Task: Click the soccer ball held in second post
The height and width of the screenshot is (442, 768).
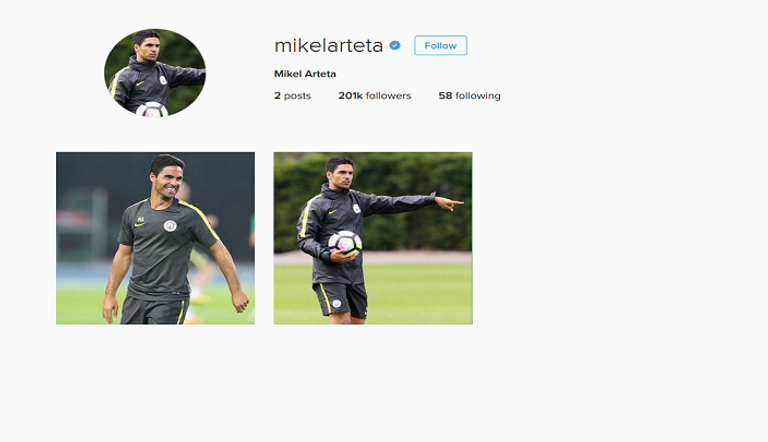Action: [345, 243]
